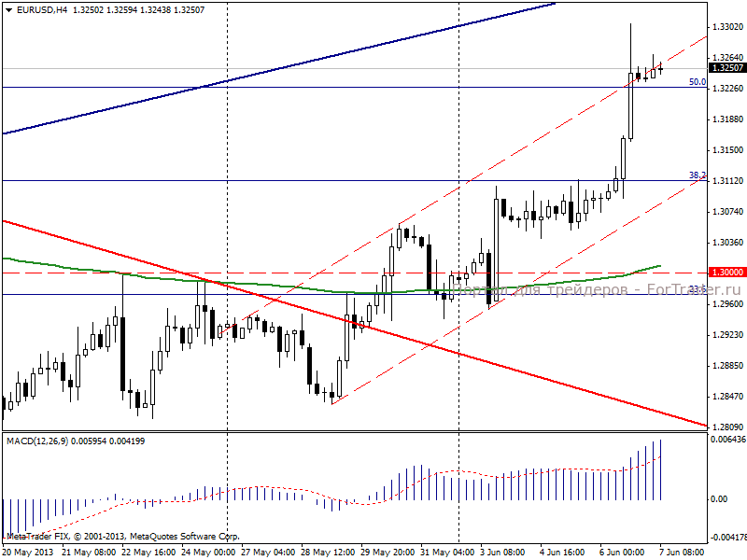Click the red 1.30000 price level tag

(x=727, y=273)
